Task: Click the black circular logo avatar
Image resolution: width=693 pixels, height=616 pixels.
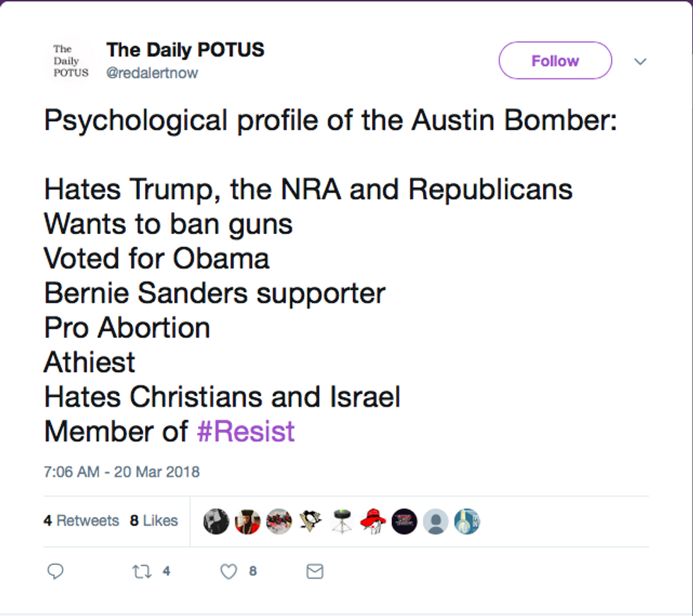Action: [404, 521]
